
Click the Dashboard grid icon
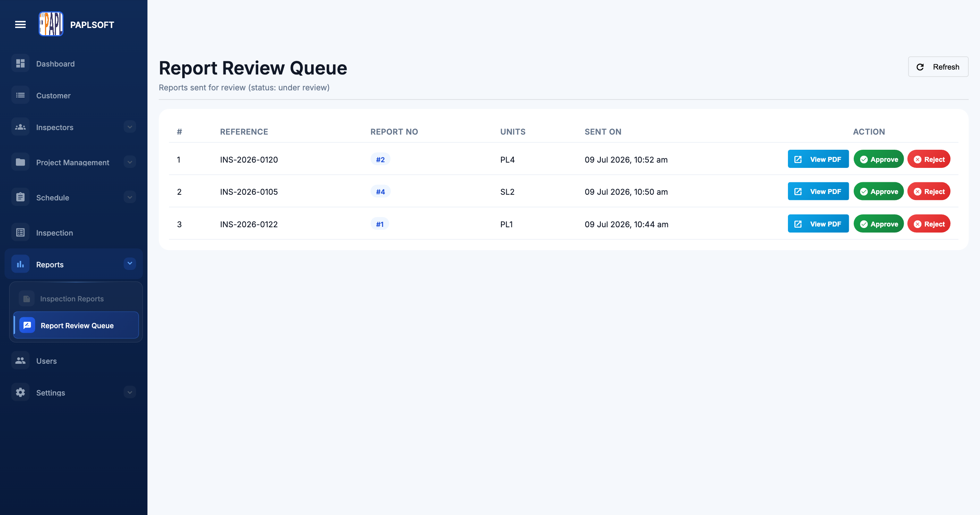20,64
